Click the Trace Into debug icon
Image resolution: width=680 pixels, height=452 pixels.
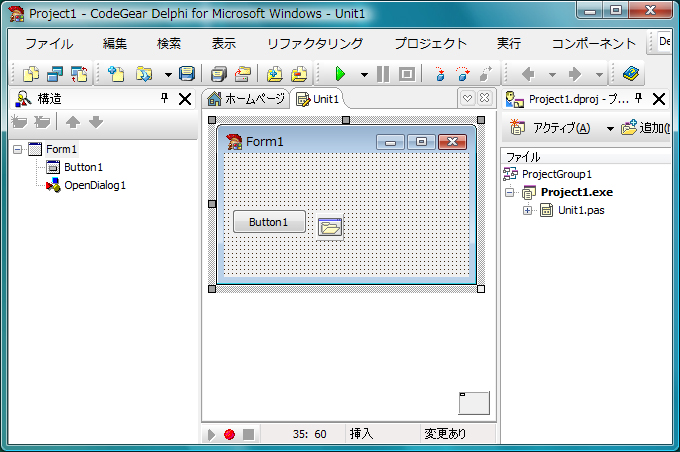tap(440, 74)
